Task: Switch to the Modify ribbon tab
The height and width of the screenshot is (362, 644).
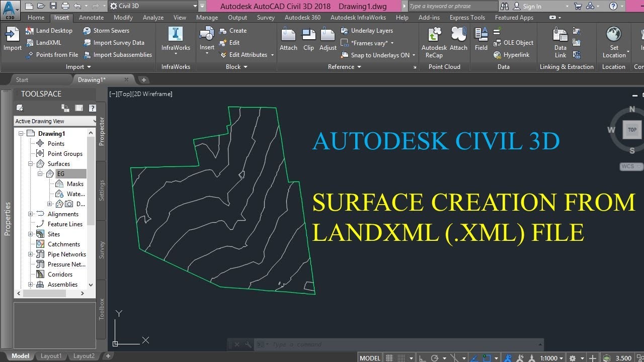Action: pos(123,18)
